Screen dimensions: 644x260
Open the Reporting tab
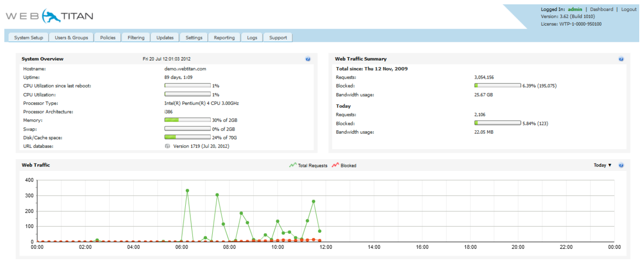[224, 38]
